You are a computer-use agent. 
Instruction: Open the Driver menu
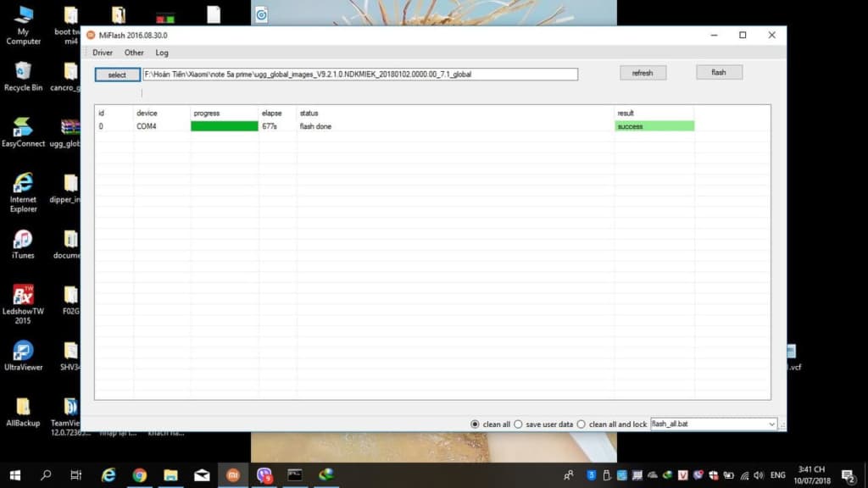pyautogui.click(x=103, y=53)
